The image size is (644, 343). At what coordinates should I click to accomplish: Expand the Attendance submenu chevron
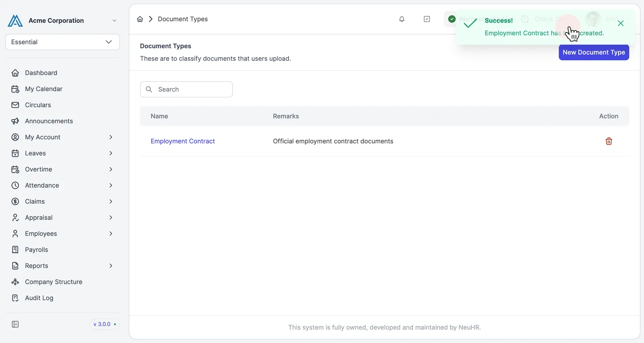[x=111, y=185]
